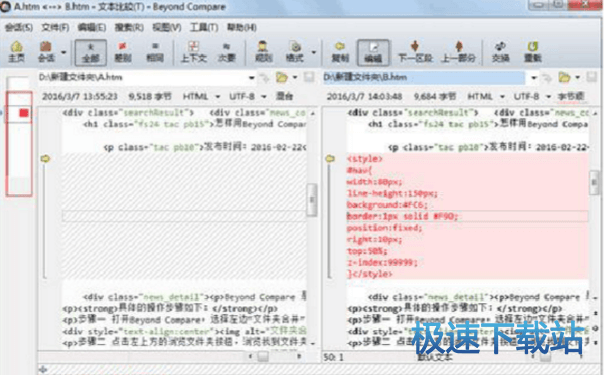Viewport: 605px width, 375px height.
Task: Click the Copy (复制) toolbar icon
Action: pos(340,52)
